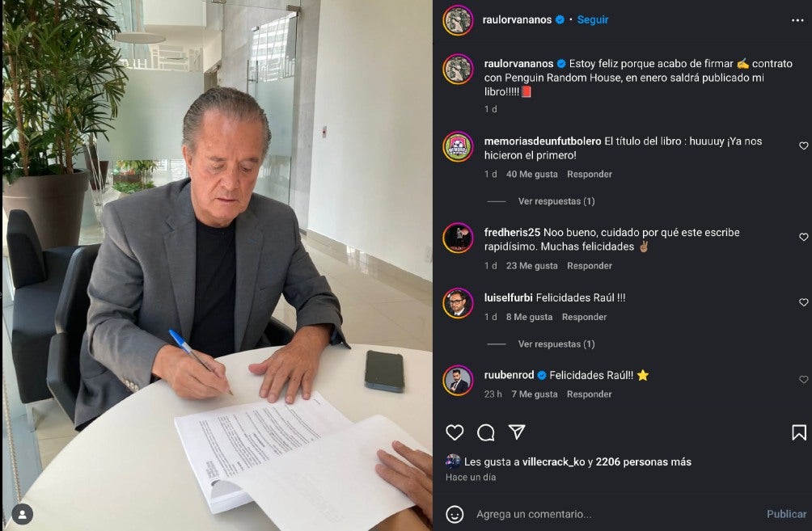Like ruubenrod's comment heart

pos(803,379)
